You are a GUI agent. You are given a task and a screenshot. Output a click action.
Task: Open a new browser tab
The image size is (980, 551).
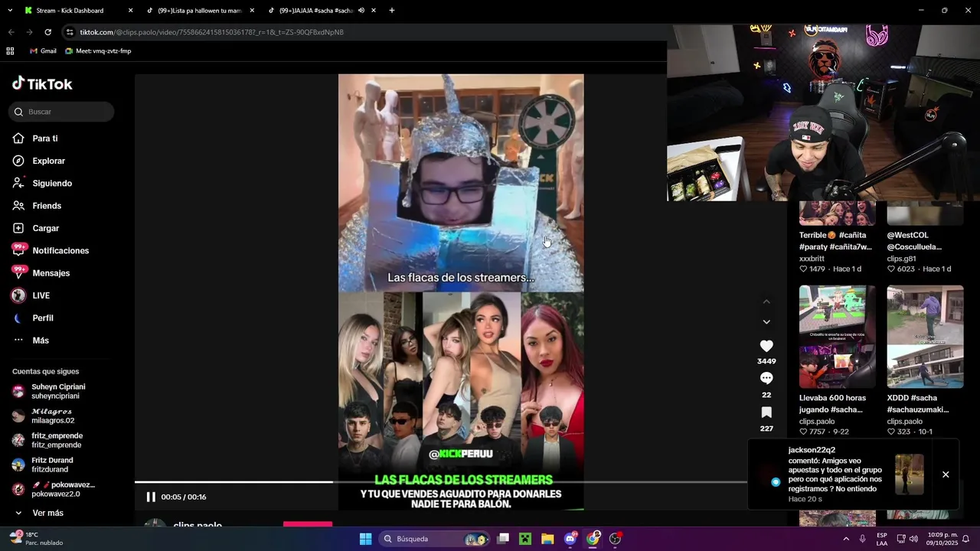point(392,11)
